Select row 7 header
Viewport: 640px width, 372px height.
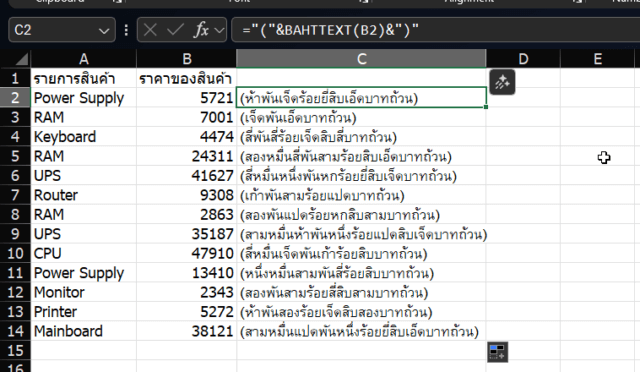pyautogui.click(x=15, y=195)
